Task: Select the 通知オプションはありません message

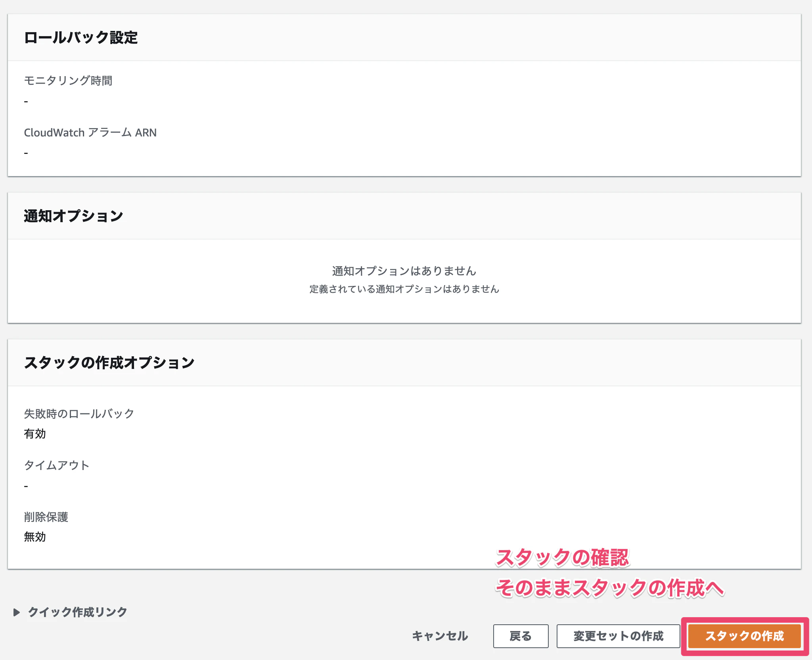Action: 404,271
